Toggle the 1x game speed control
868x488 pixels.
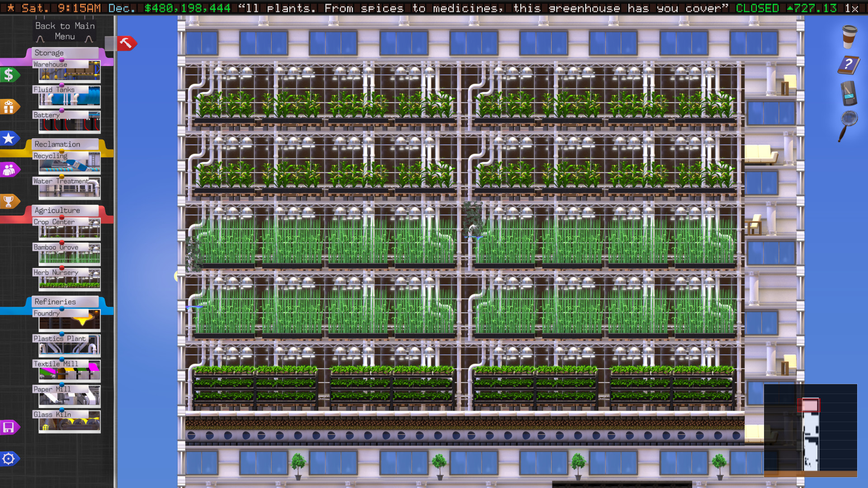853,8
